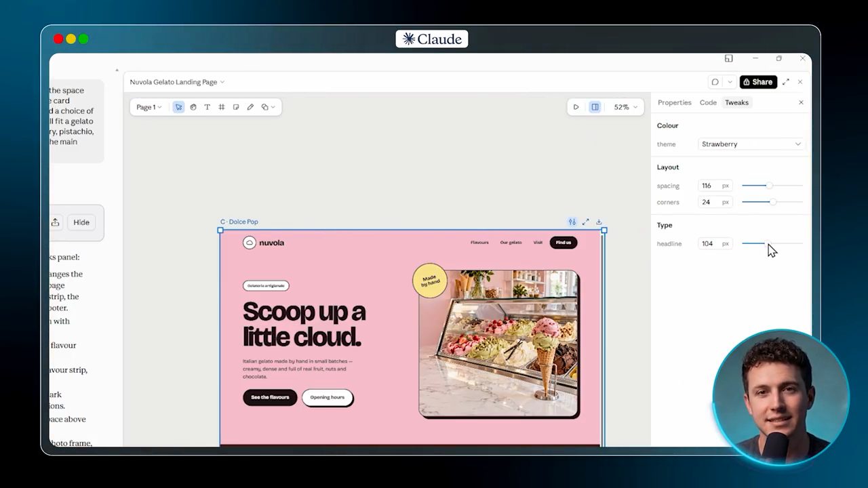The width and height of the screenshot is (868, 488).
Task: Click the Visit nav link
Action: (538, 243)
